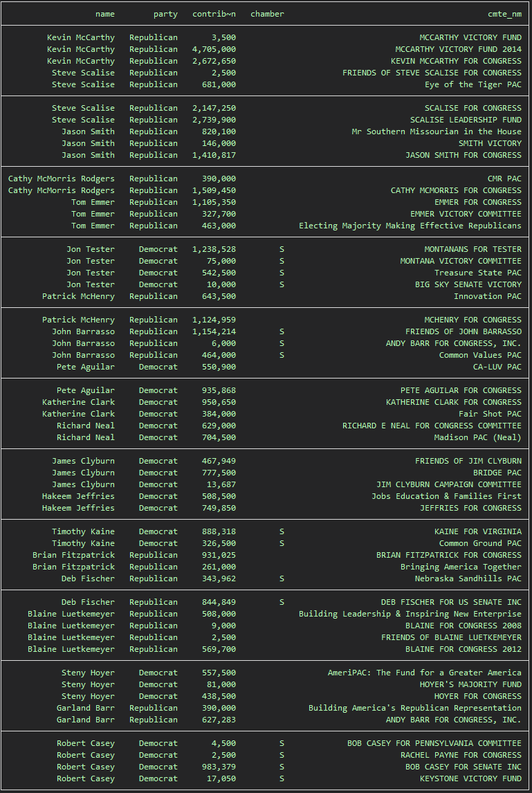Select 'Eye of the Tiger PAC' text
This screenshot has height=793, width=532.
click(x=473, y=84)
